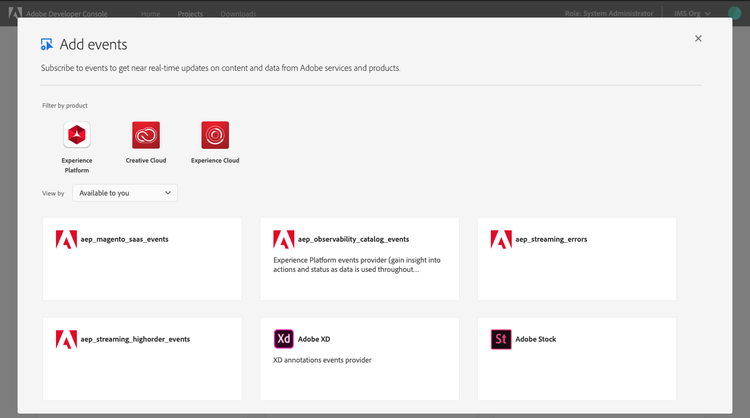Click the 'Role: System Administrator' text

[609, 13]
